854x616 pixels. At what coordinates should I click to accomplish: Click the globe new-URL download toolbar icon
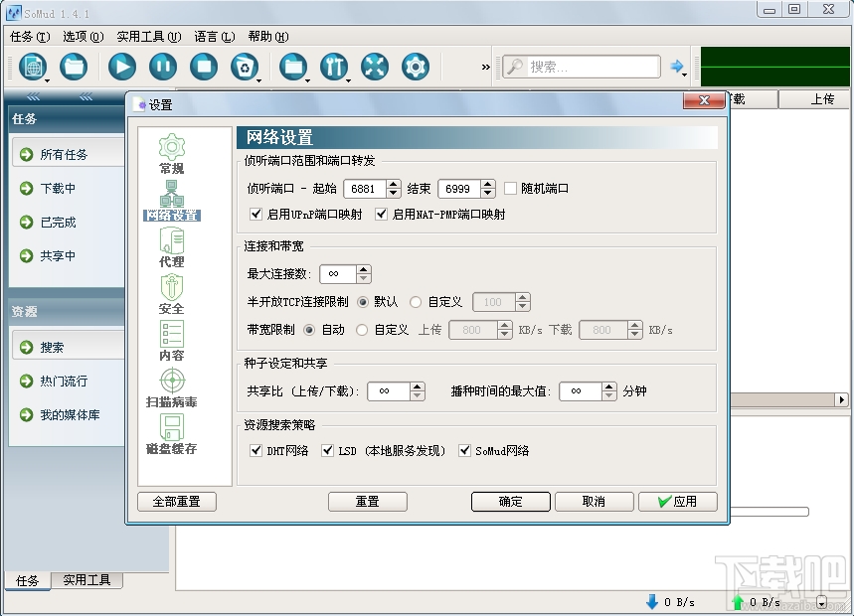click(33, 67)
